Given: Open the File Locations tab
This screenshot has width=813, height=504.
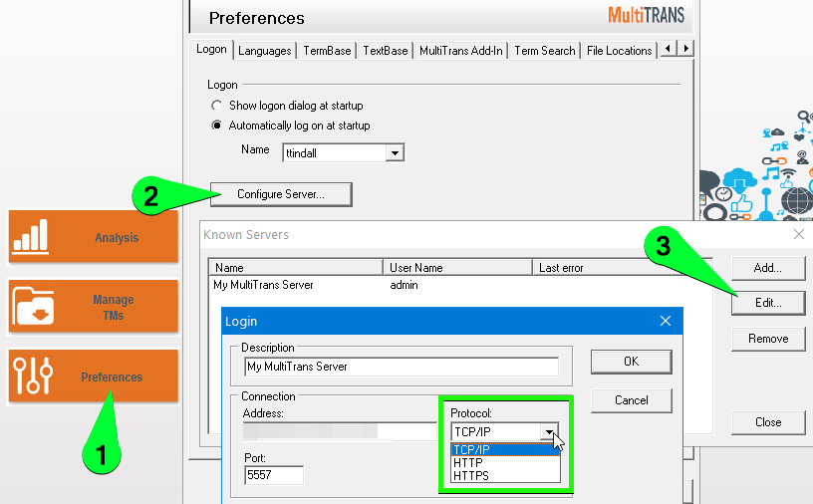Looking at the screenshot, I should (x=619, y=51).
